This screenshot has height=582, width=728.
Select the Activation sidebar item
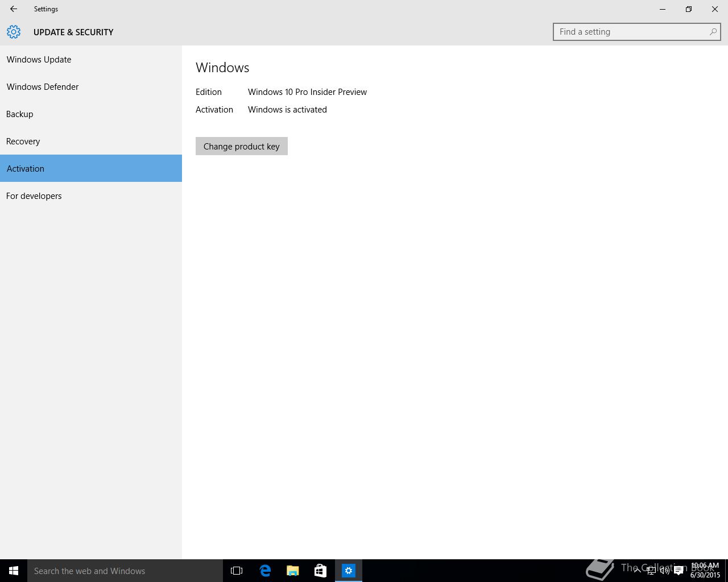pyautogui.click(x=91, y=168)
